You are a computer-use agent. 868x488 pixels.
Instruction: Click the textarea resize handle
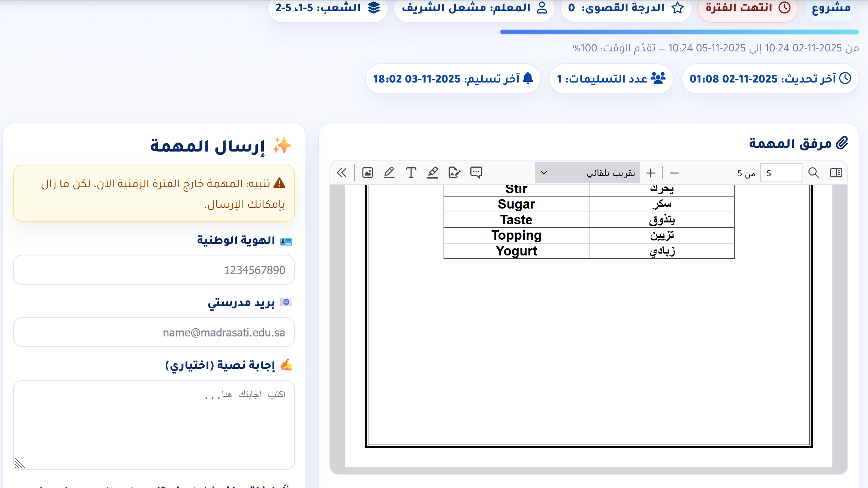(x=19, y=464)
